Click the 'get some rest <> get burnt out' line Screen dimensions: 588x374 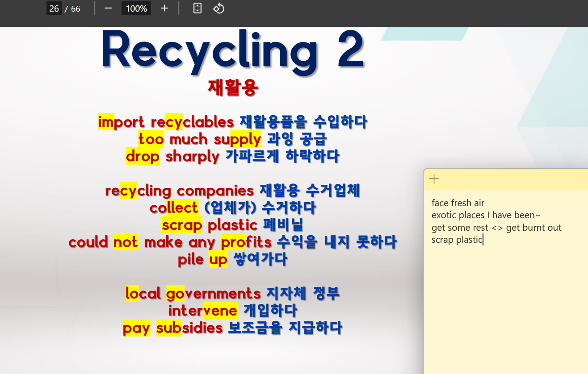click(496, 228)
